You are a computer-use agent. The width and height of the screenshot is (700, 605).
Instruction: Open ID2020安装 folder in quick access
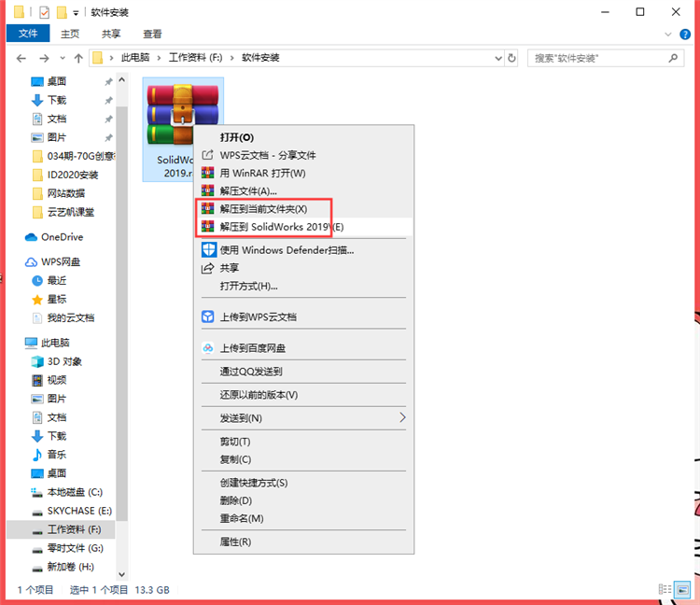[x=65, y=175]
